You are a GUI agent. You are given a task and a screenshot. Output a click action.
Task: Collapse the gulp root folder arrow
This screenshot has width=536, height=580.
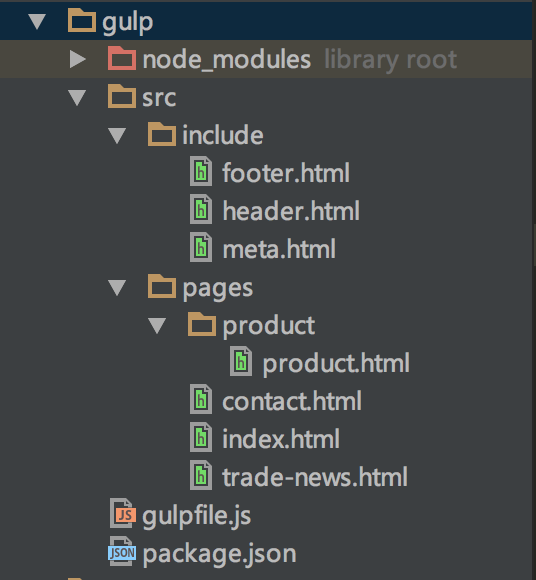(37, 21)
